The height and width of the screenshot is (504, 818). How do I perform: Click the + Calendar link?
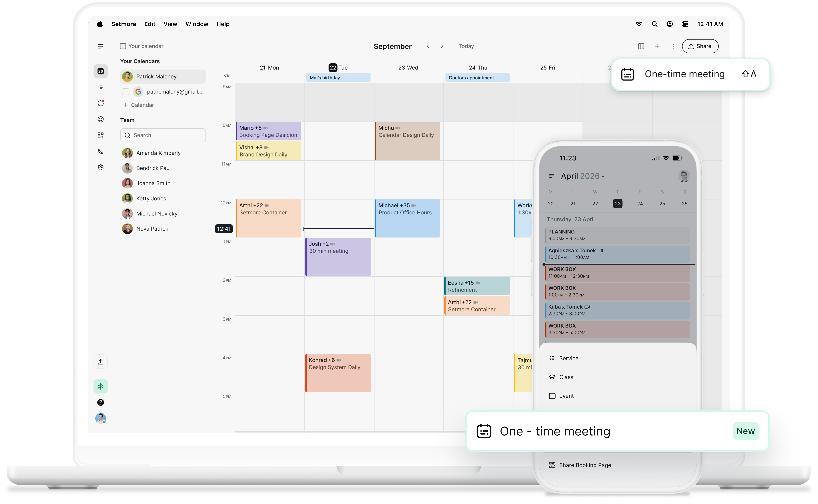(x=139, y=105)
